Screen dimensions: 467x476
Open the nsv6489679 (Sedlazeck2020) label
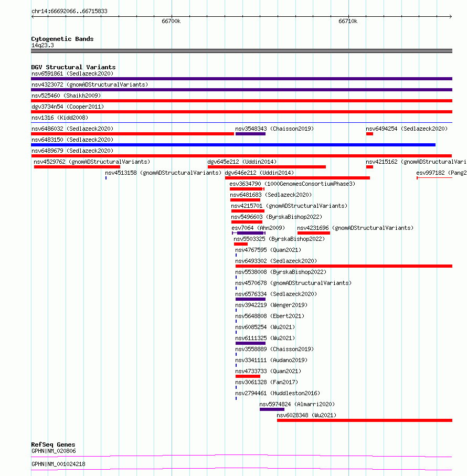72,151
